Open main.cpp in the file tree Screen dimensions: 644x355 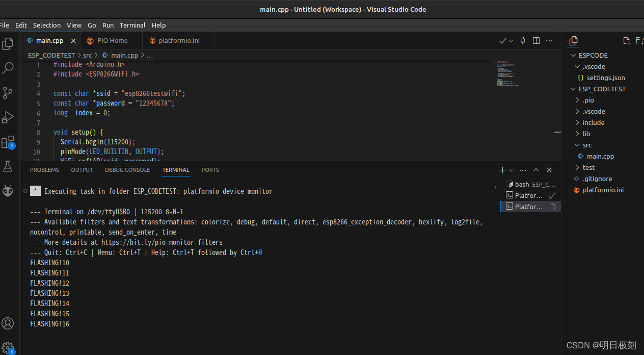599,156
